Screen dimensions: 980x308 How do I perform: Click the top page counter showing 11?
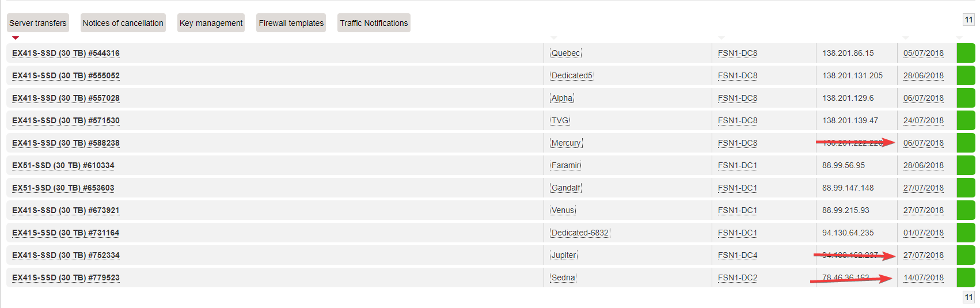pos(968,20)
